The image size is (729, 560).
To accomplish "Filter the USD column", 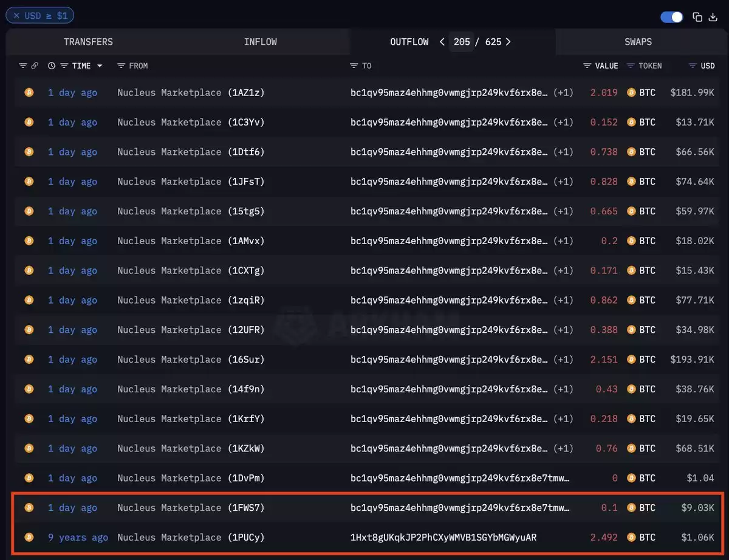I will (x=693, y=66).
